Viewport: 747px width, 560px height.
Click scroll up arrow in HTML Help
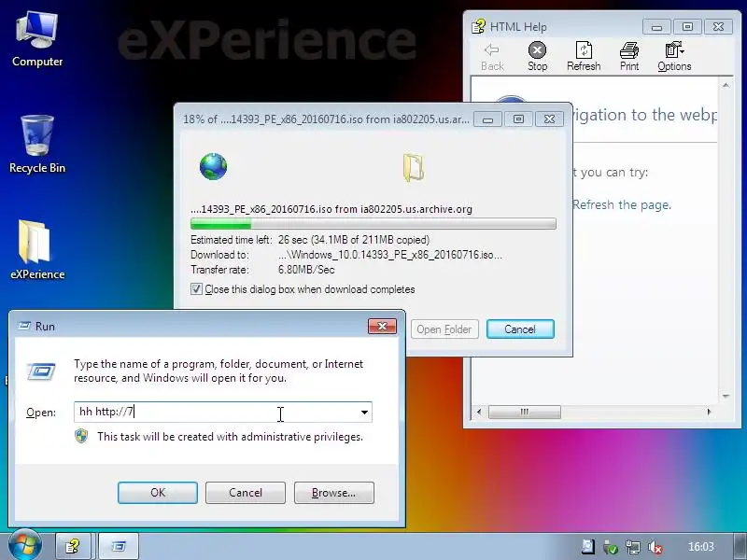[726, 85]
